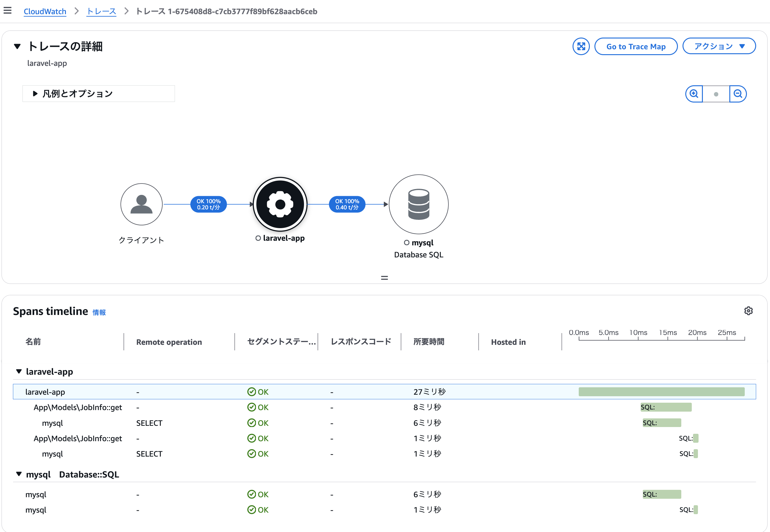The height and width of the screenshot is (532, 770).
Task: Open the トレース breadcrumb link
Action: point(101,11)
